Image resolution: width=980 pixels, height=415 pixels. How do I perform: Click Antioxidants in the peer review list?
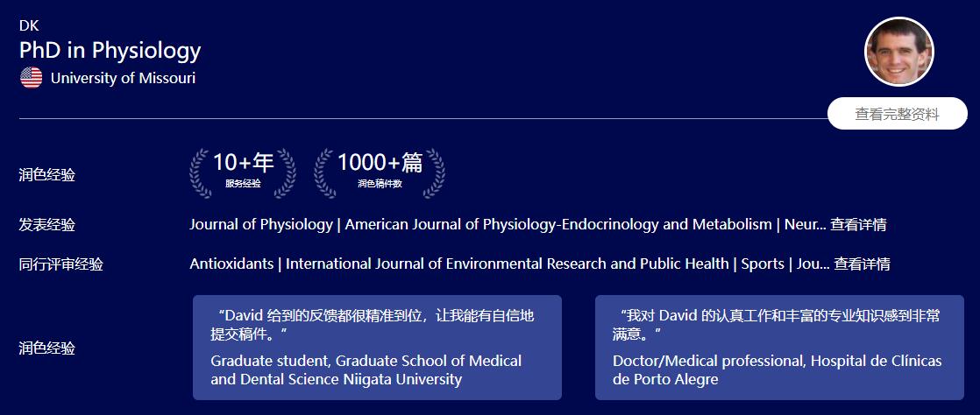(231, 264)
